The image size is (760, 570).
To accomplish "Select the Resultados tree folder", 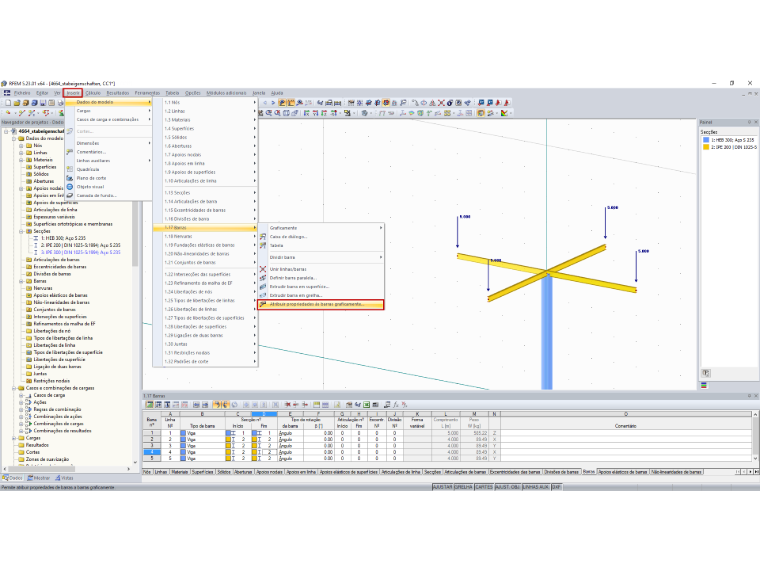I will pos(37,445).
